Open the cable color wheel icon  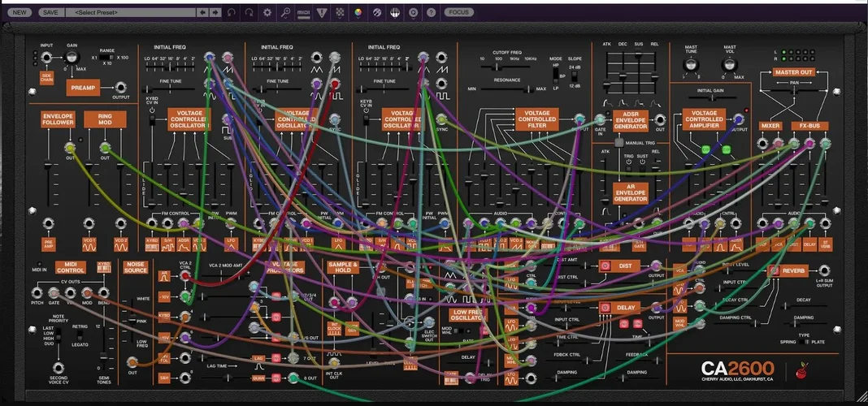pyautogui.click(x=359, y=12)
